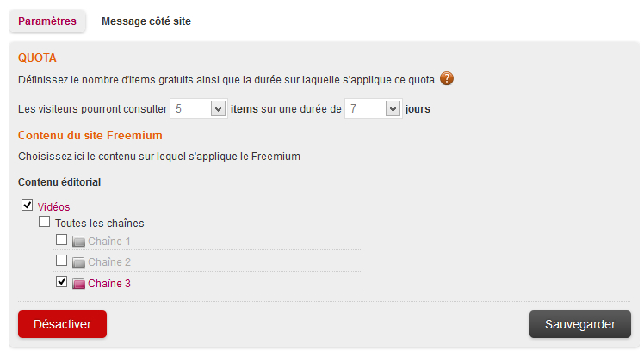This screenshot has width=644, height=356.
Task: Click the Chaîne 3 label
Action: (x=109, y=283)
